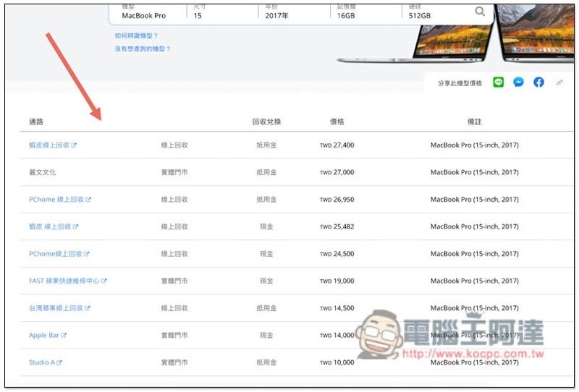
Task: Expand the 年份 dropdown showing 2017年
Action: tap(293, 14)
